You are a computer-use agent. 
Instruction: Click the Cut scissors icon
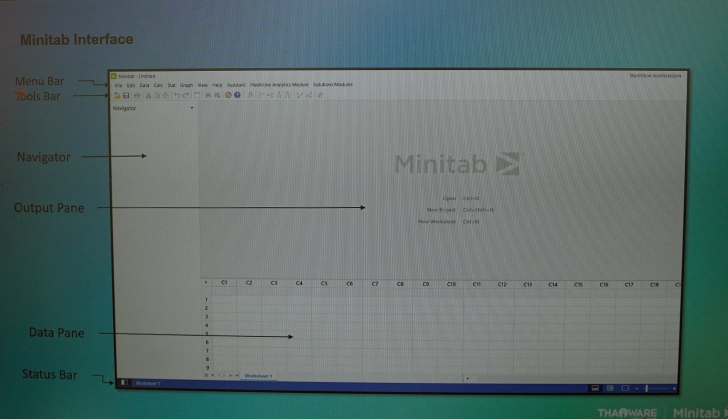(148, 95)
